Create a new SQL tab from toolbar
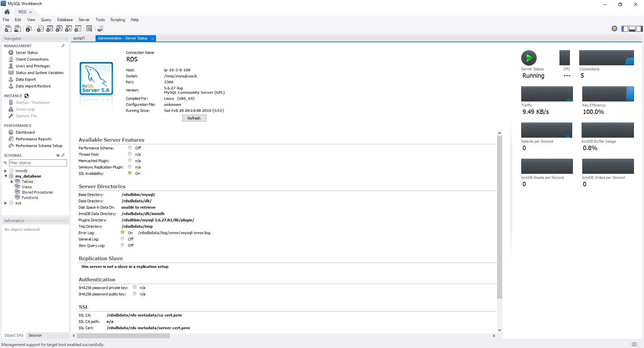This screenshot has width=644, height=348. [x=8, y=29]
